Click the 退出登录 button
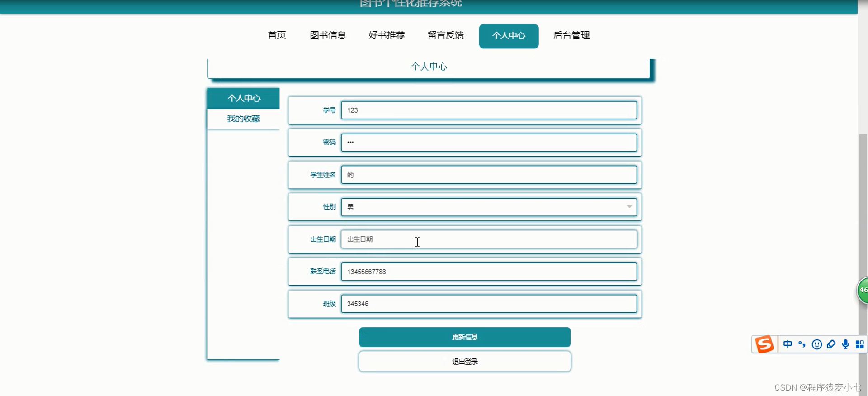Image resolution: width=868 pixels, height=396 pixels. [465, 361]
